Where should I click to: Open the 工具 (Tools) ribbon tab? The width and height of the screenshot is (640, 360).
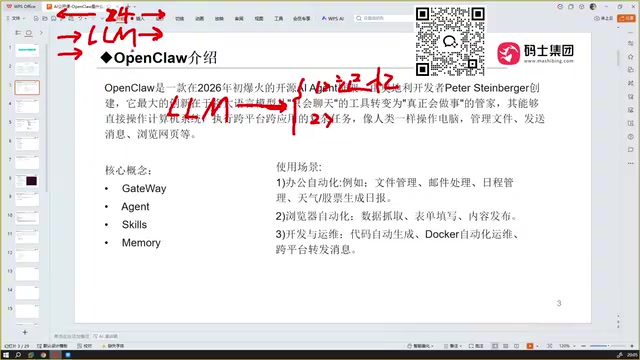(x=278, y=18)
